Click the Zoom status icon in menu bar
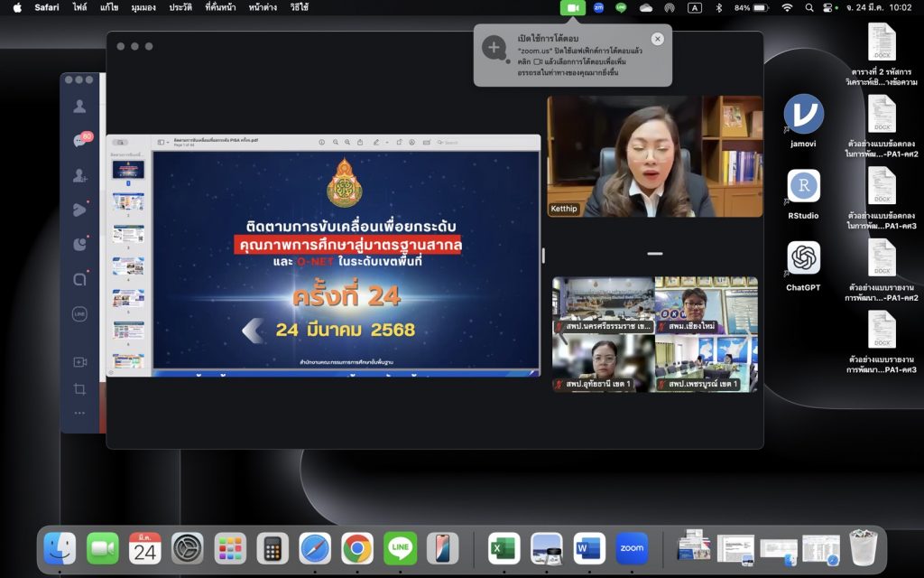The height and width of the screenshot is (578, 924). [x=599, y=7]
